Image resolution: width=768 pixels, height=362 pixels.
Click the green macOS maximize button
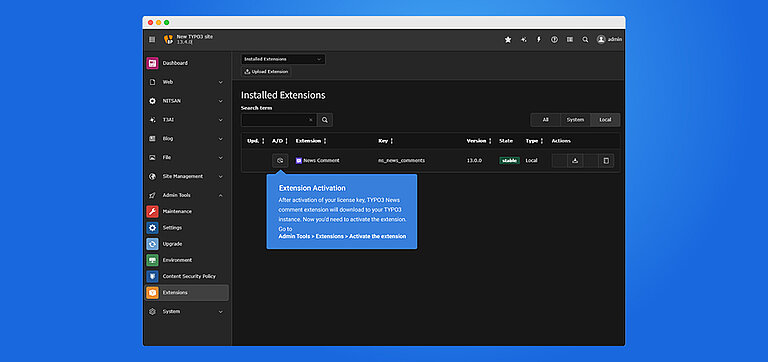[167, 23]
